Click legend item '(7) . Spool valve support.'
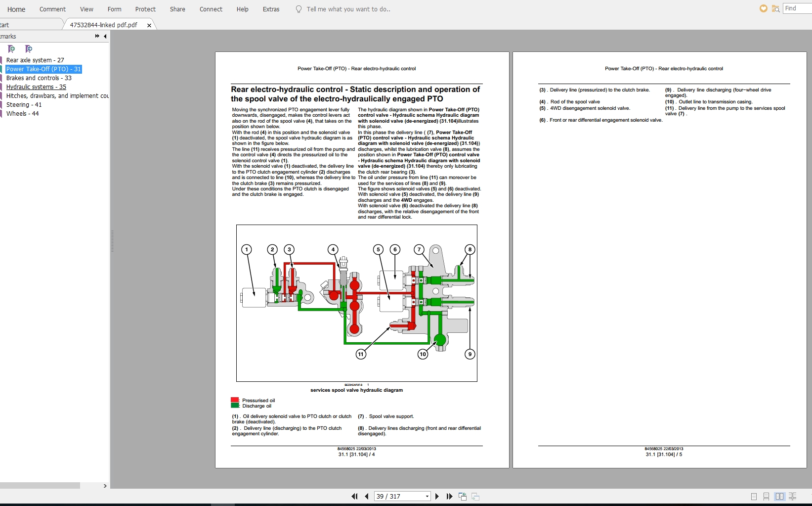Viewport: 812px width, 506px height. click(386, 416)
